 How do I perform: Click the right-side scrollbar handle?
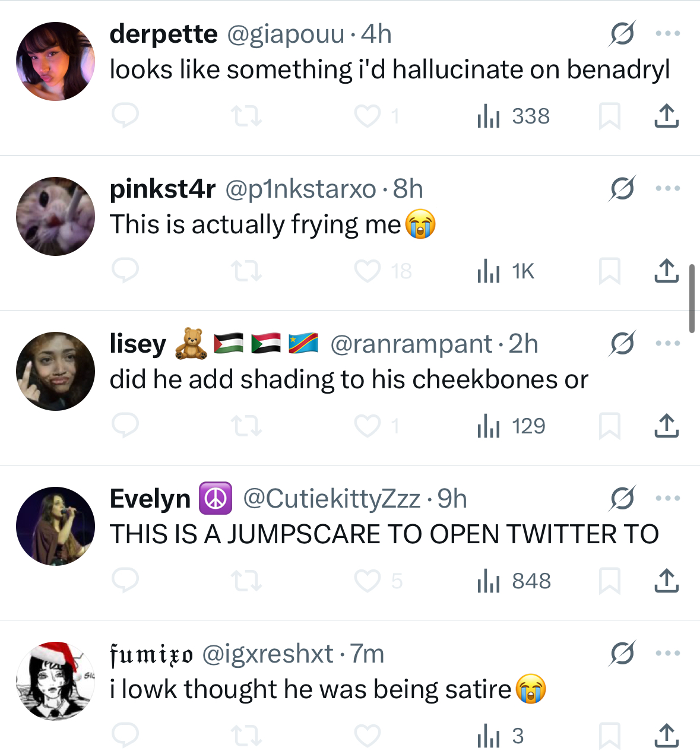(692, 298)
